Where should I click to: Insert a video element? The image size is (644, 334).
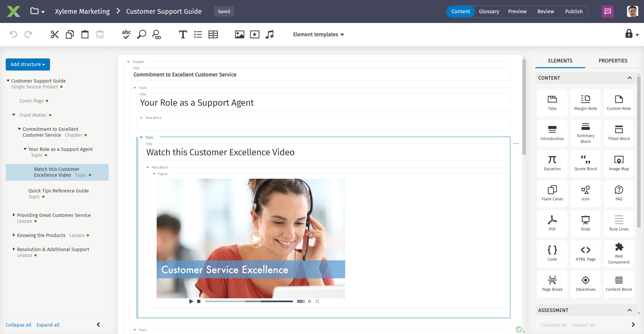pyautogui.click(x=255, y=34)
